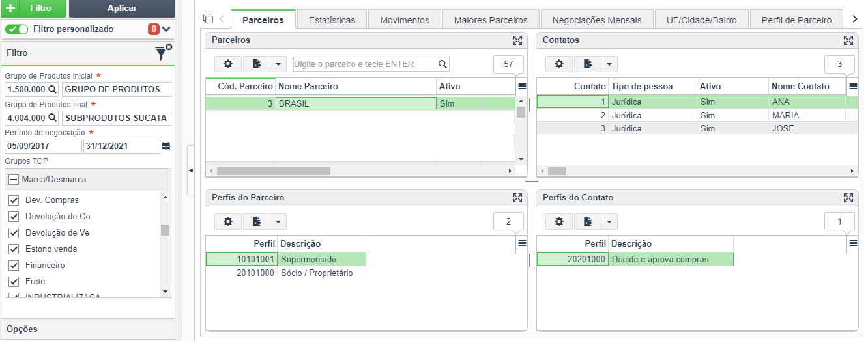Screen dimensions: 868x341
Task: Maximize the Perfis do Contato panel
Action: [x=848, y=198]
